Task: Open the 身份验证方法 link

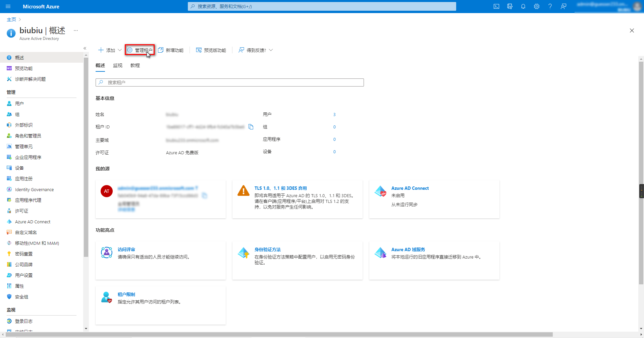Action: click(267, 250)
